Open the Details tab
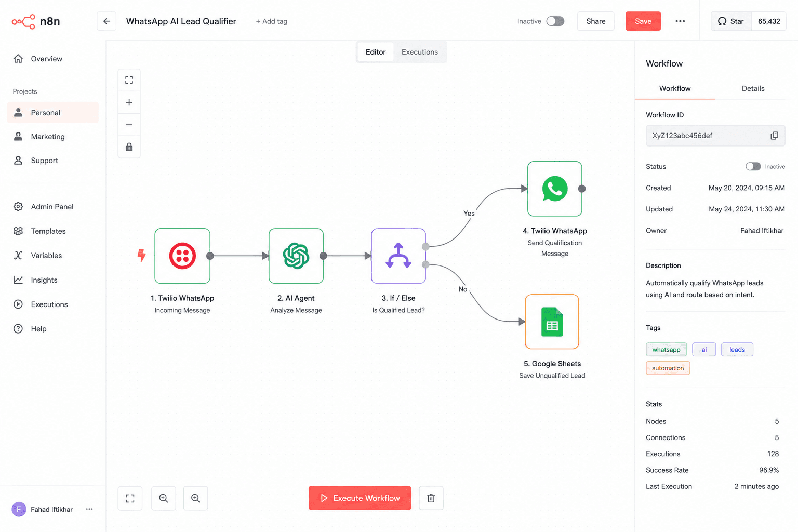 click(x=753, y=88)
